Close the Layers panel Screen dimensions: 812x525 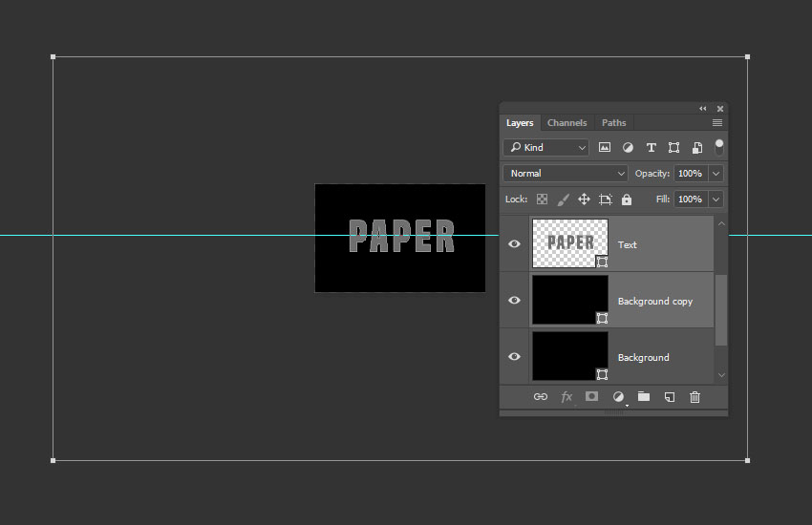coord(720,109)
